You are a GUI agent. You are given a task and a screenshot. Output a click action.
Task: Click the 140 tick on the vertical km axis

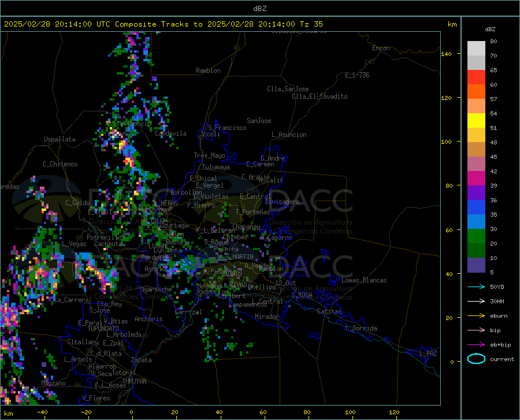pos(447,54)
